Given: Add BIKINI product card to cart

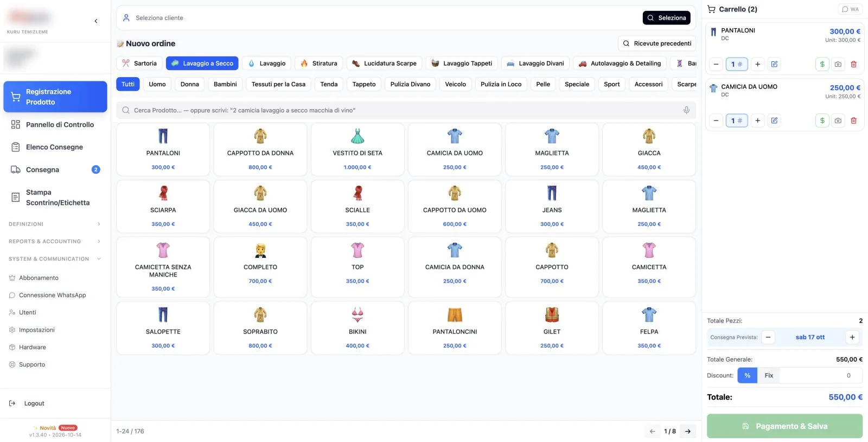Looking at the screenshot, I should point(358,328).
